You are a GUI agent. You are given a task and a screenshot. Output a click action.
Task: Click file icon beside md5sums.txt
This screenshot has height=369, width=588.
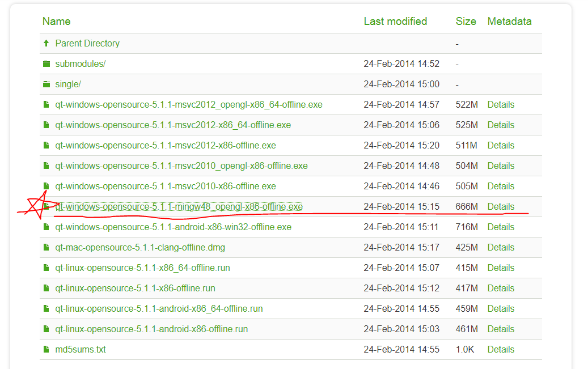coord(46,349)
